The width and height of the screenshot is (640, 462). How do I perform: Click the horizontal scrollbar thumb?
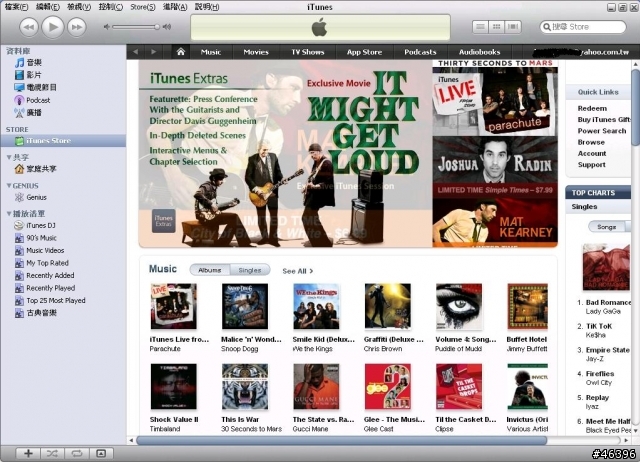click(341, 440)
